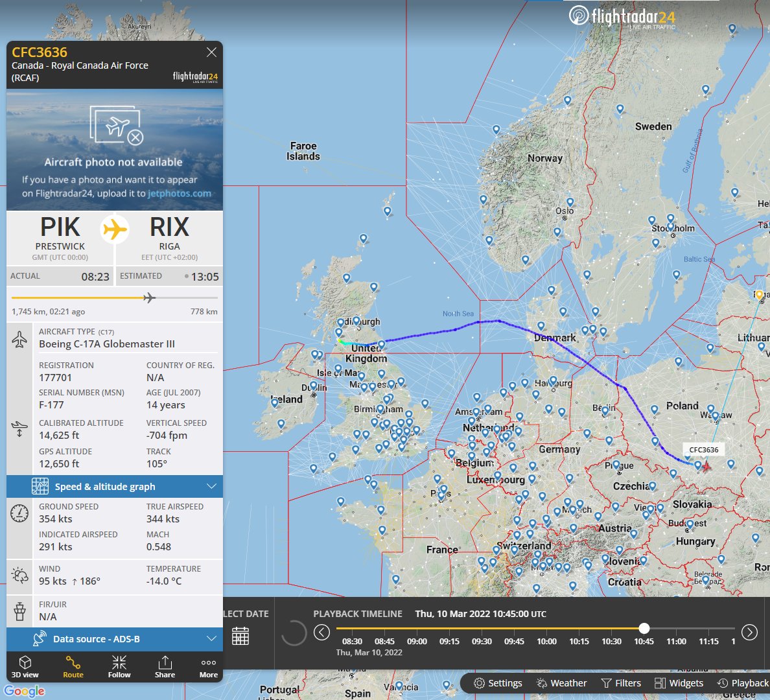Image resolution: width=770 pixels, height=700 pixels.
Task: Click the Flightradar24 logo at top
Action: (x=623, y=17)
